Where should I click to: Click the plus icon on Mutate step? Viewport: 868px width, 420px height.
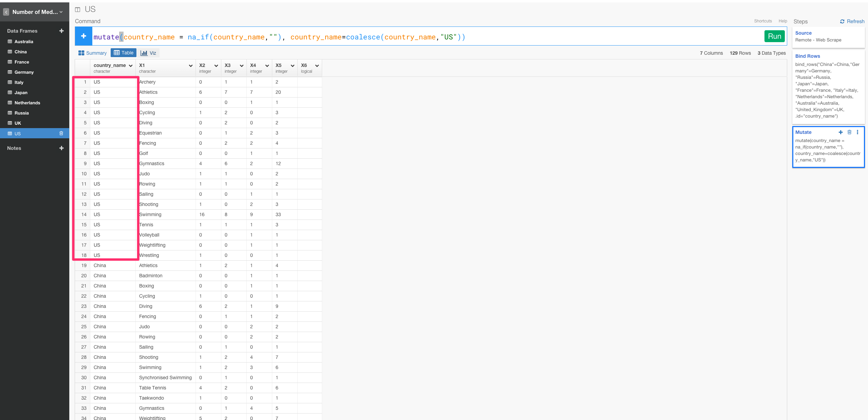(x=841, y=132)
